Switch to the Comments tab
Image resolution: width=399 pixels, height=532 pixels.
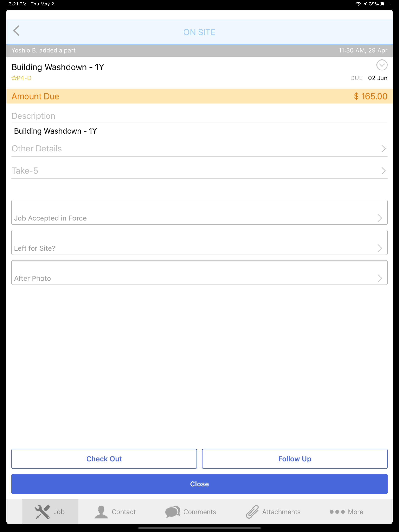191,512
